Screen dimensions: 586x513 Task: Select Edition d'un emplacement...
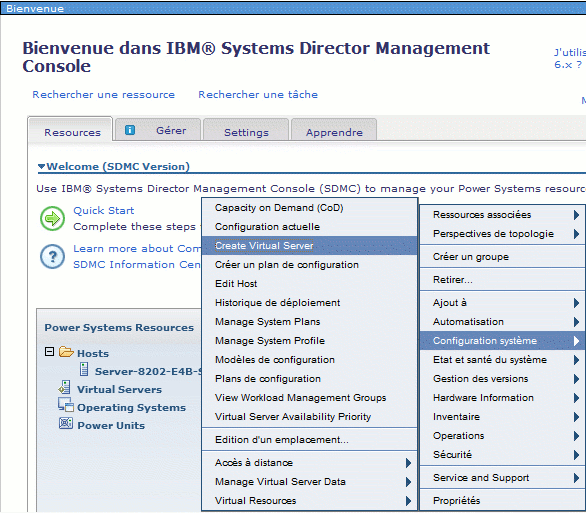coord(309,440)
